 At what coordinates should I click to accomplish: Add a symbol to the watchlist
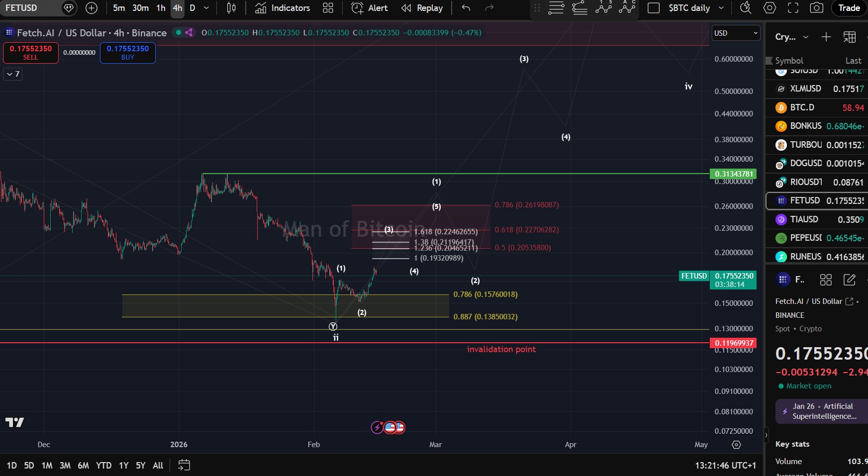[826, 37]
